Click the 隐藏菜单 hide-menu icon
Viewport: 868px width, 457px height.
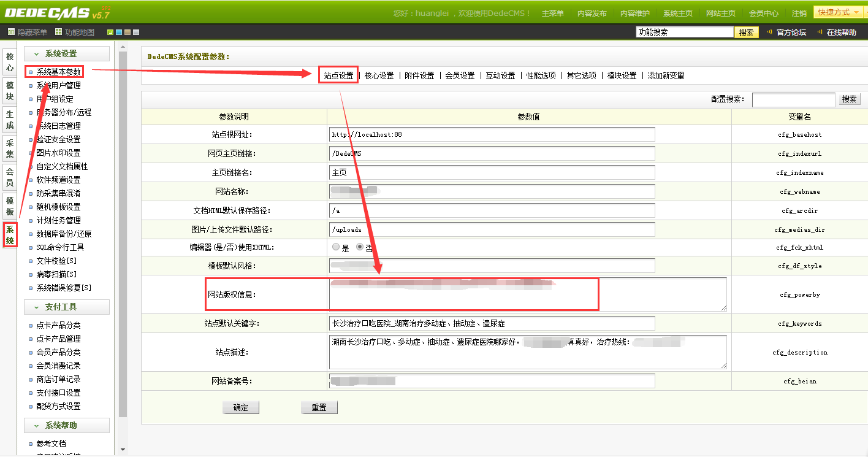pyautogui.click(x=11, y=32)
